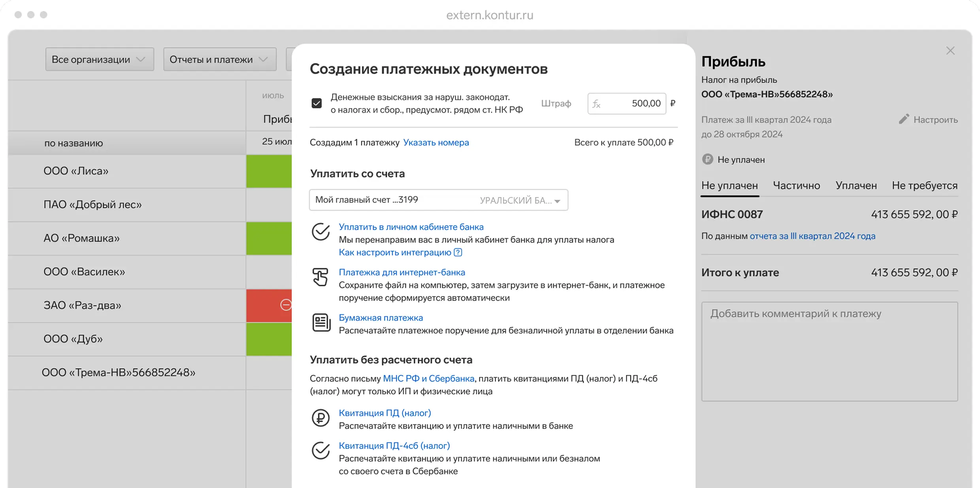Screen dimensions: 980x488
Task: Click the Штраф amount input field
Action: point(632,104)
